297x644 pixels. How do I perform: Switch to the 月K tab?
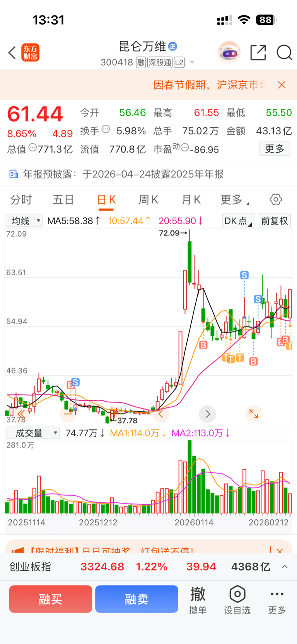[191, 200]
